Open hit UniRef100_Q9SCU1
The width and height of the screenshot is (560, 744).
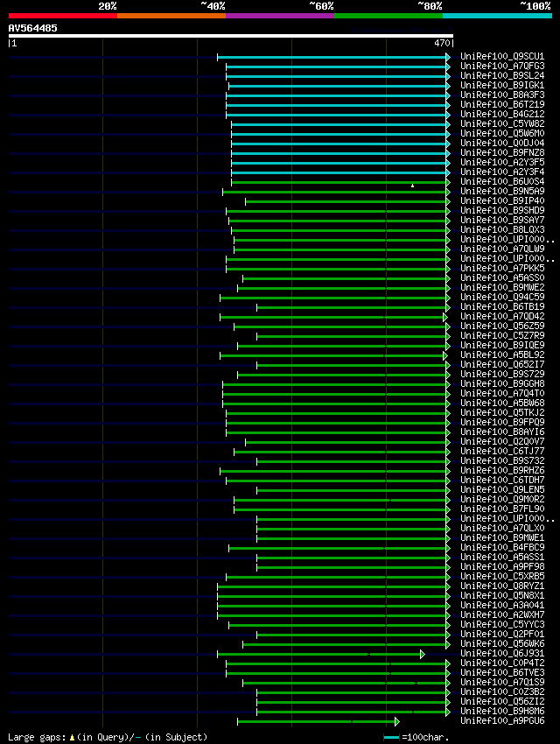(x=502, y=57)
